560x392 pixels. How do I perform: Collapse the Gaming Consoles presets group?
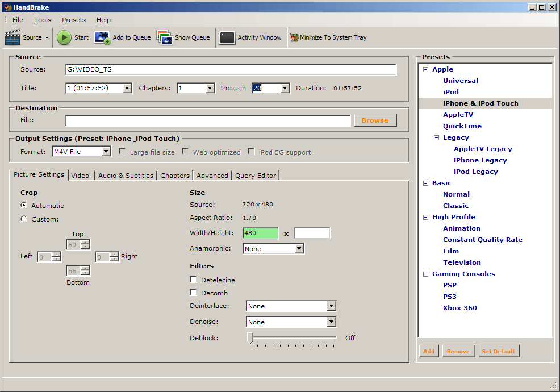point(426,274)
